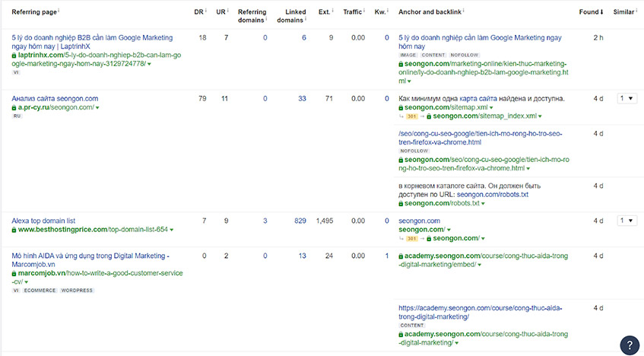Click info icon beside Referring page header

coord(59,11)
